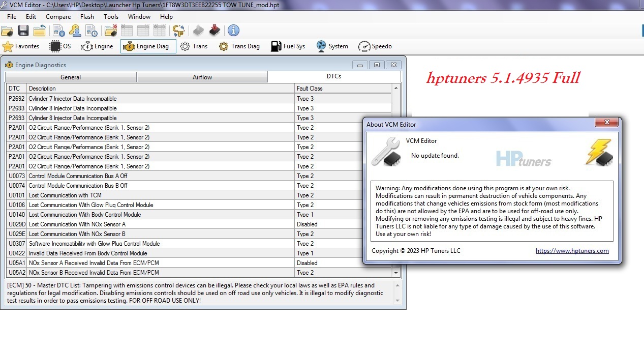
Task: Click the DTC list scrollbar down arrow
Action: click(396, 273)
